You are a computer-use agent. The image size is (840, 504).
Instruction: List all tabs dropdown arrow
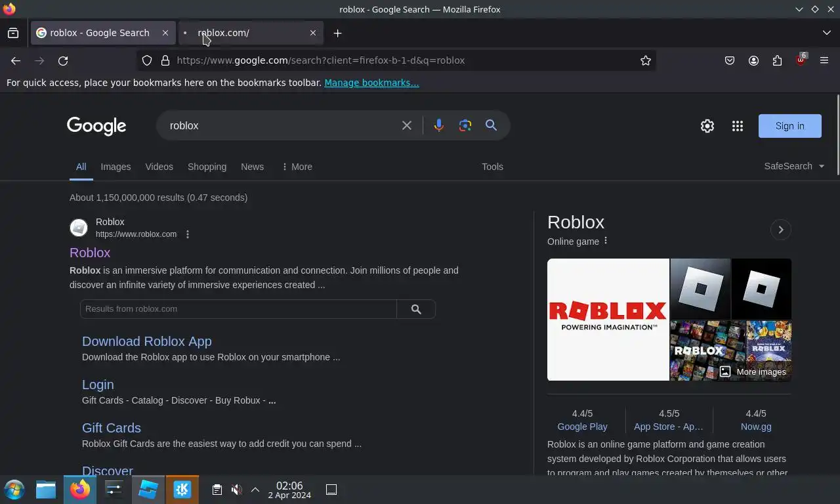tap(826, 33)
